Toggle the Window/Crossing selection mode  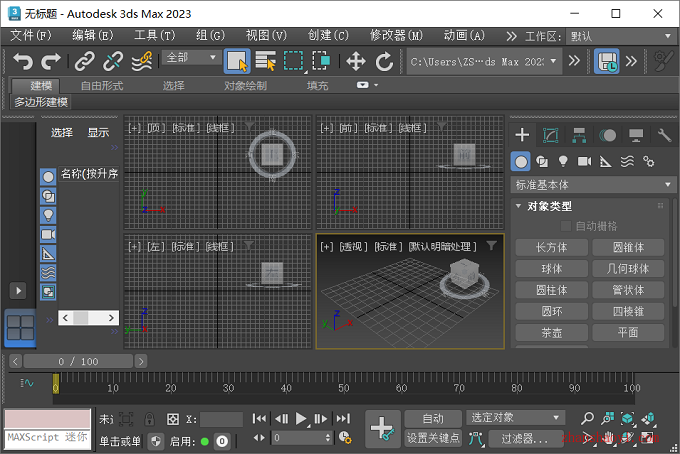[x=321, y=61]
